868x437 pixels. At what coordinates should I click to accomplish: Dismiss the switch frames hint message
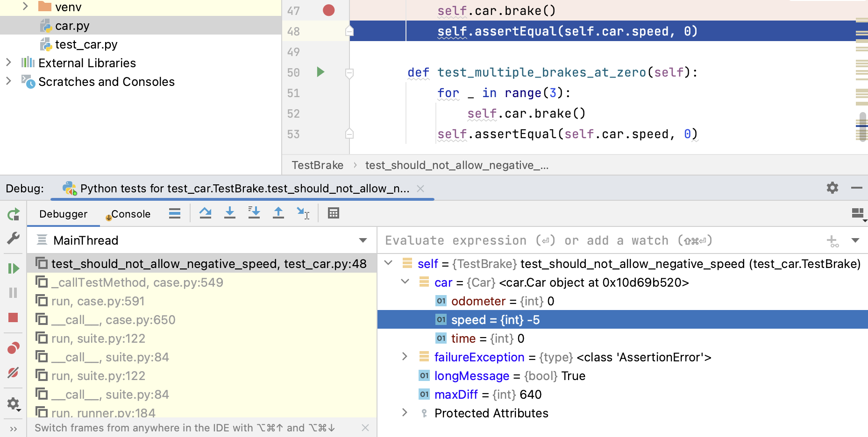[x=366, y=428]
